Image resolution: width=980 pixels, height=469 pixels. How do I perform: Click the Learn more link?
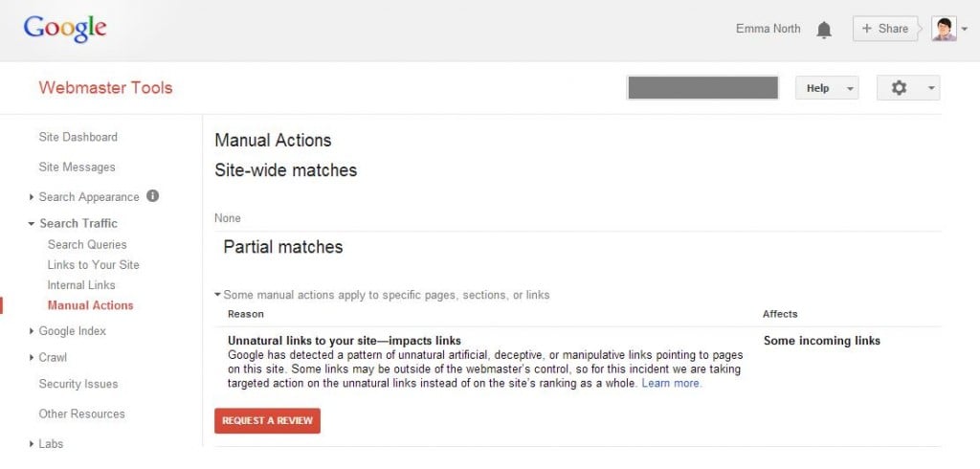tap(672, 383)
